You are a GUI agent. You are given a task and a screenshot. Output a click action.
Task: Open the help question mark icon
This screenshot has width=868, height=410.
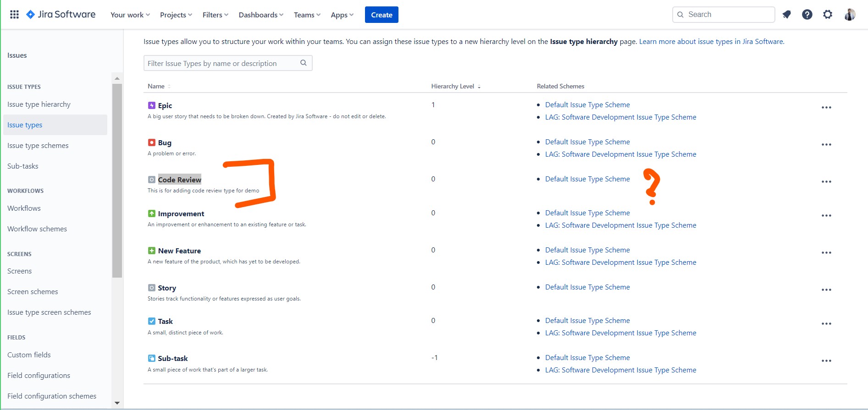coord(807,15)
